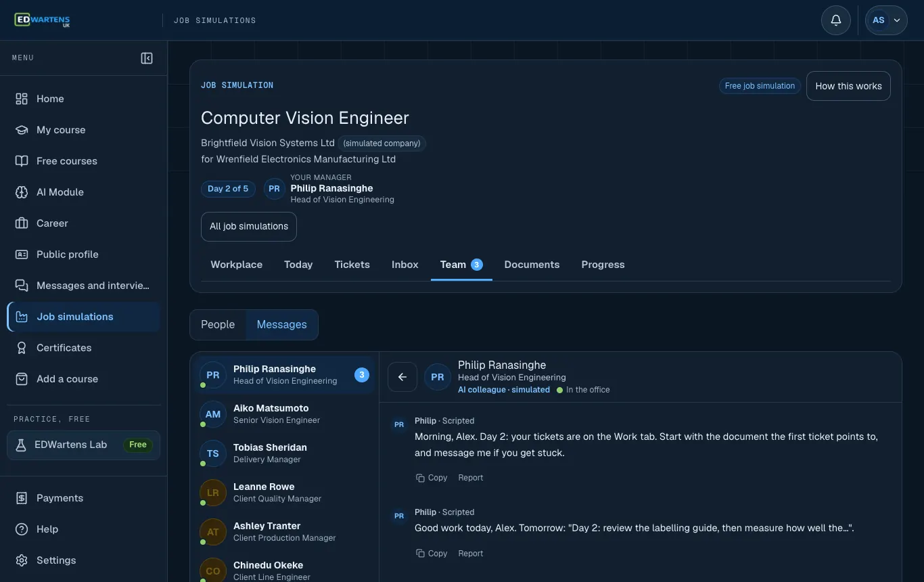
Task: Open Ashley Tranter conversation
Action: coord(285,532)
